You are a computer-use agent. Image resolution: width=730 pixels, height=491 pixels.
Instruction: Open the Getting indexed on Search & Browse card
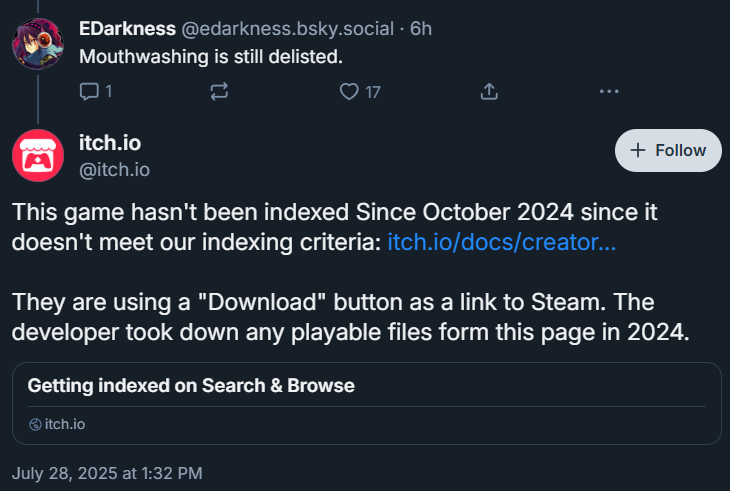pos(367,403)
